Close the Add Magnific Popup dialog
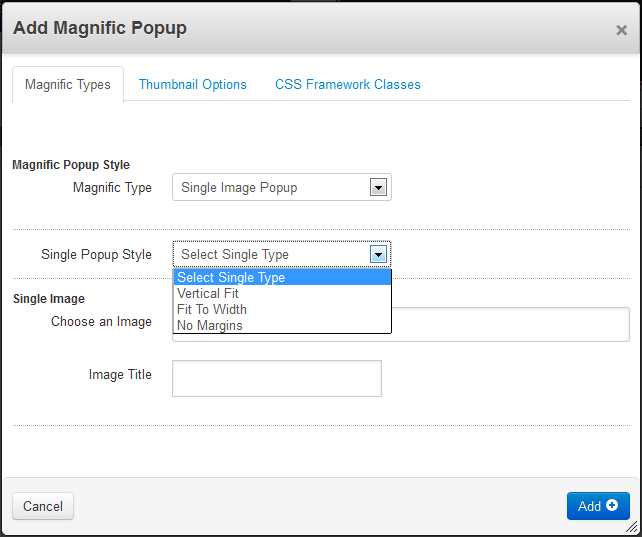Image resolution: width=642 pixels, height=537 pixels. (x=621, y=30)
